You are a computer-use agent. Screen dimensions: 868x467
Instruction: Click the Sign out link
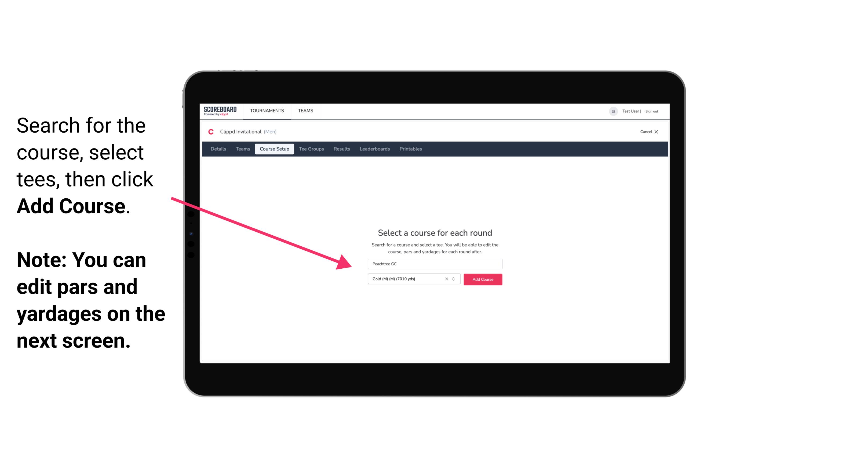click(x=650, y=111)
